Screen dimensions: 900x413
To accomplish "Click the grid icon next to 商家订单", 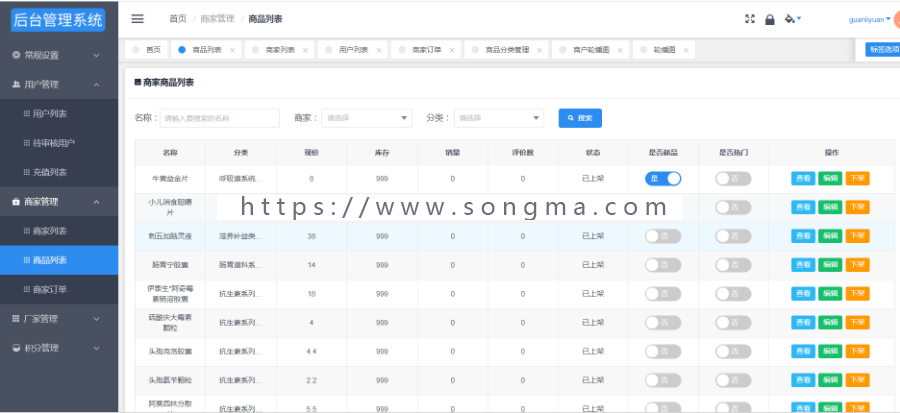I will pos(26,290).
